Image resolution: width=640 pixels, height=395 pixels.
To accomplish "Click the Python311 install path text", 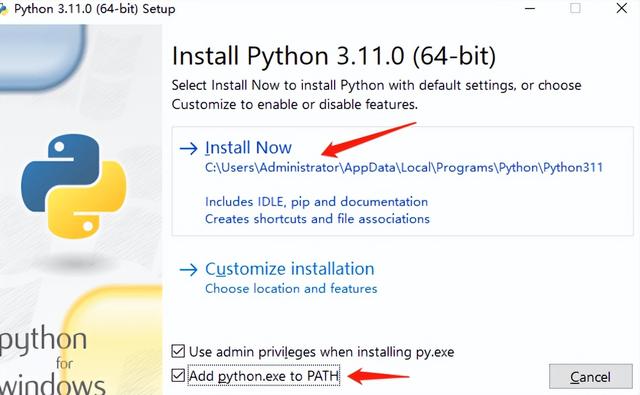I will [x=404, y=168].
